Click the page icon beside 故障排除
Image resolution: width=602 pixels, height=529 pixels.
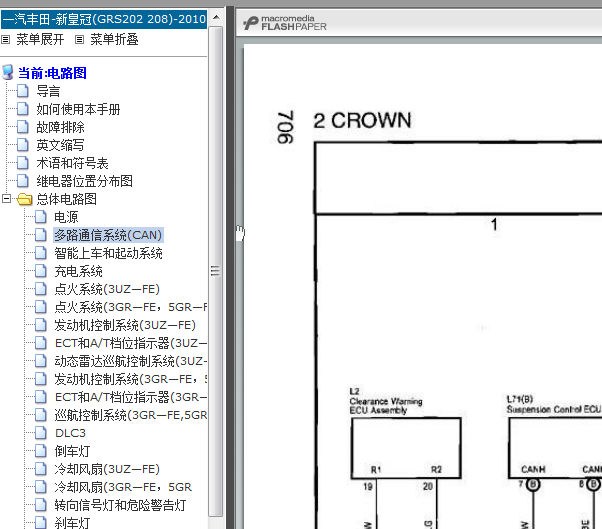(x=23, y=127)
